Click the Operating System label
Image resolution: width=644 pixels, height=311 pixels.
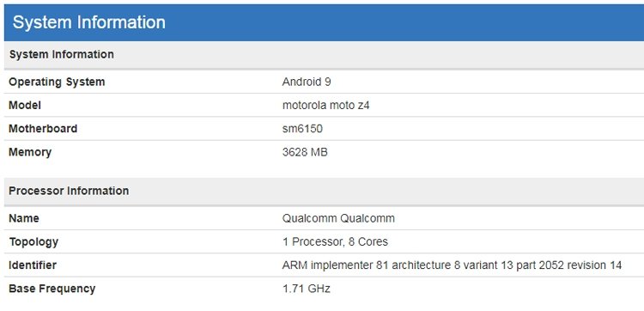(x=57, y=82)
